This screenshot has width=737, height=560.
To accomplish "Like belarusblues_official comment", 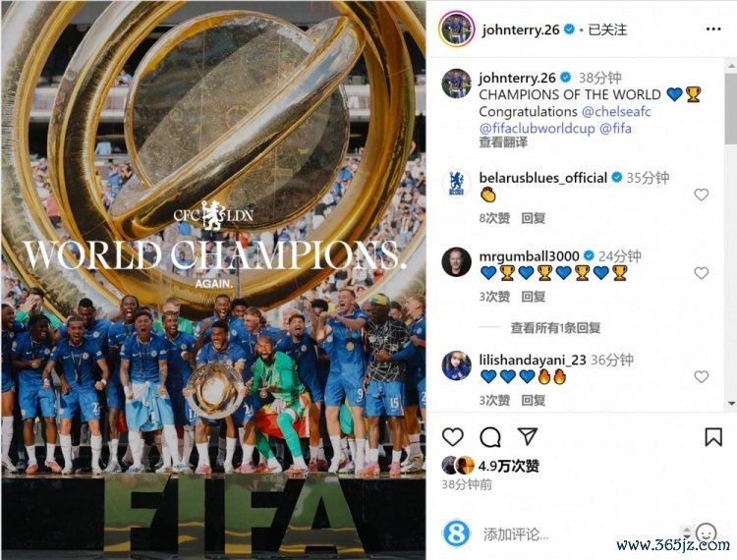I will click(701, 194).
